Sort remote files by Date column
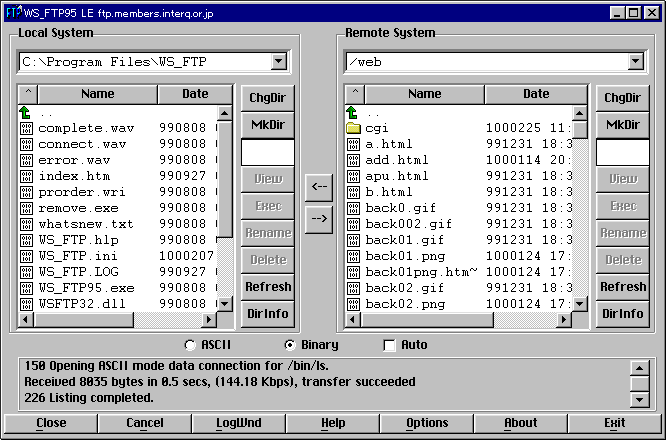This screenshot has width=666, height=440. point(536,94)
